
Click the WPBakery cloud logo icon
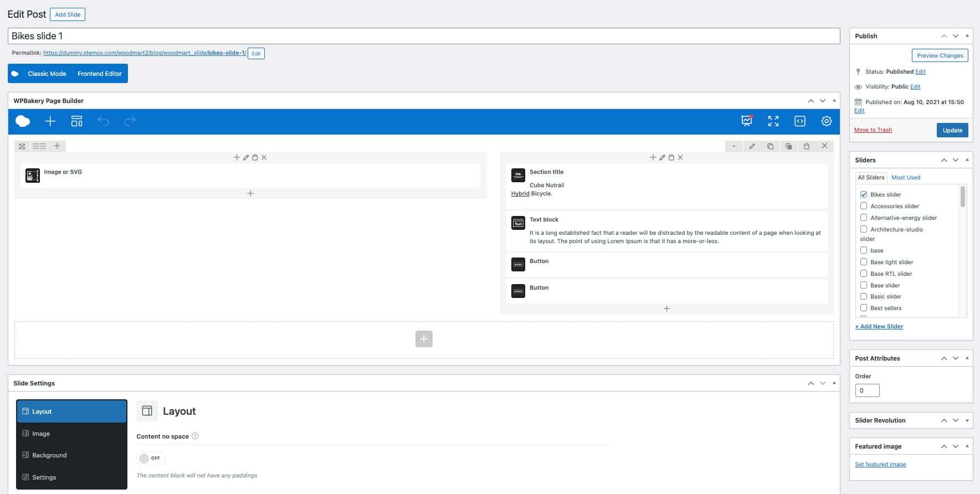[23, 121]
